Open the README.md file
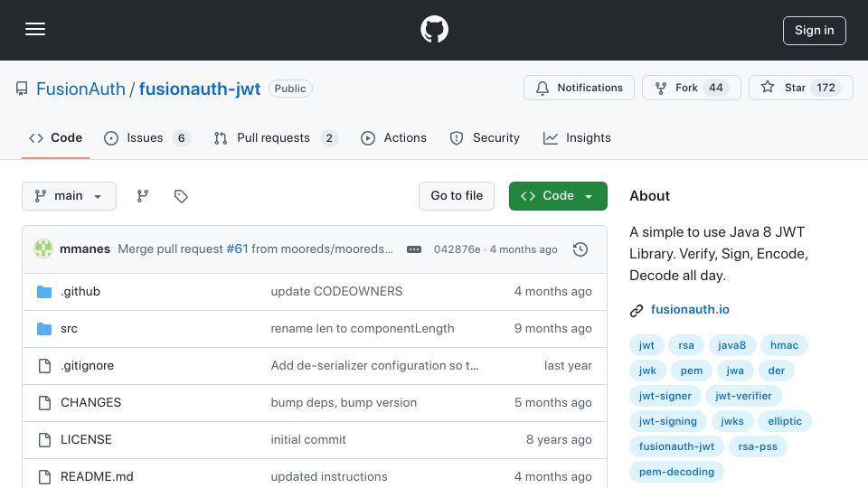Screen dimensions: 868x488 [x=97, y=476]
